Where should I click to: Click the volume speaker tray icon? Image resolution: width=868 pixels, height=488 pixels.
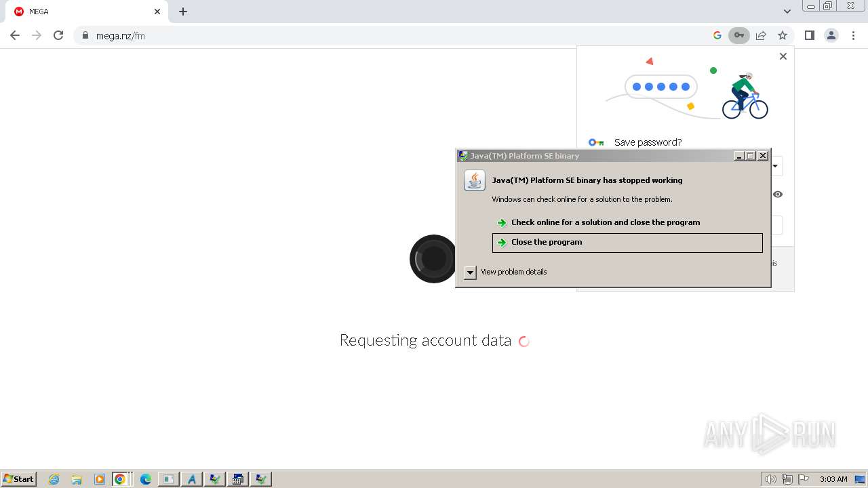click(770, 479)
